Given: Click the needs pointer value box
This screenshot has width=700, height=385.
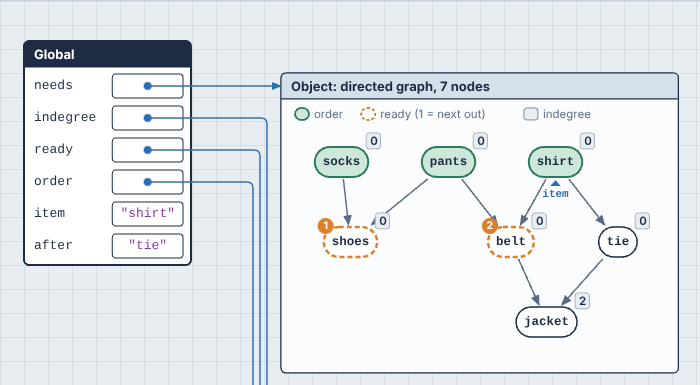Looking at the screenshot, I should point(148,86).
